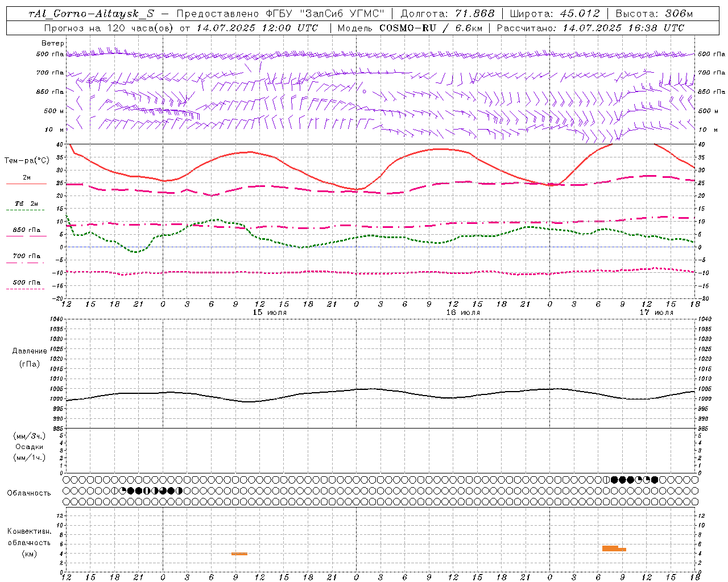Screen dimensions: 728x582
Task: Click the Осадки precipitation label
Action: coord(30,447)
